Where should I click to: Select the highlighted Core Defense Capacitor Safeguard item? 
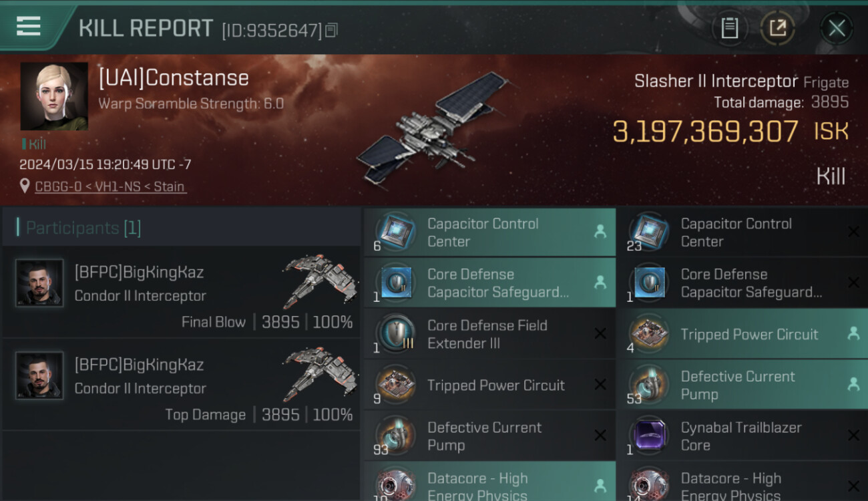click(489, 283)
